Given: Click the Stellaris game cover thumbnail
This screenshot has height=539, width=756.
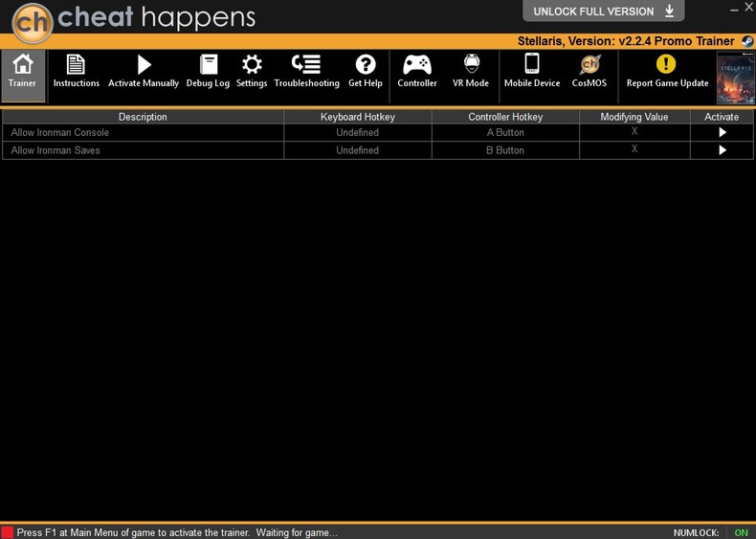Looking at the screenshot, I should [736, 78].
